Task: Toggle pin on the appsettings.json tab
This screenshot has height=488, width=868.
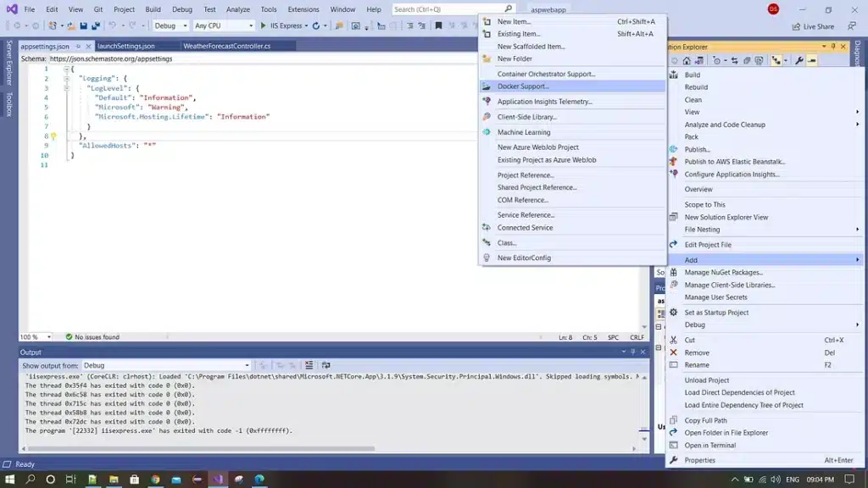Action: tap(78, 47)
